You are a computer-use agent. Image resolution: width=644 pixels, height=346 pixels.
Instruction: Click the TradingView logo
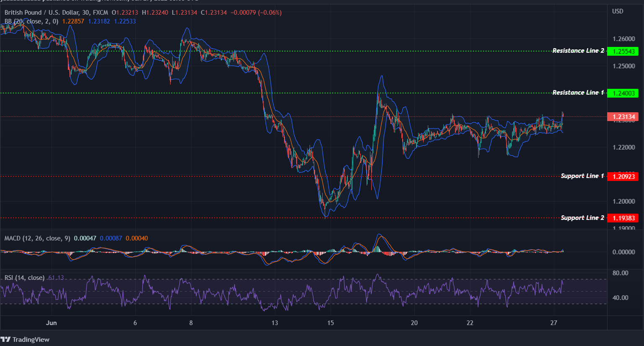pos(25,339)
